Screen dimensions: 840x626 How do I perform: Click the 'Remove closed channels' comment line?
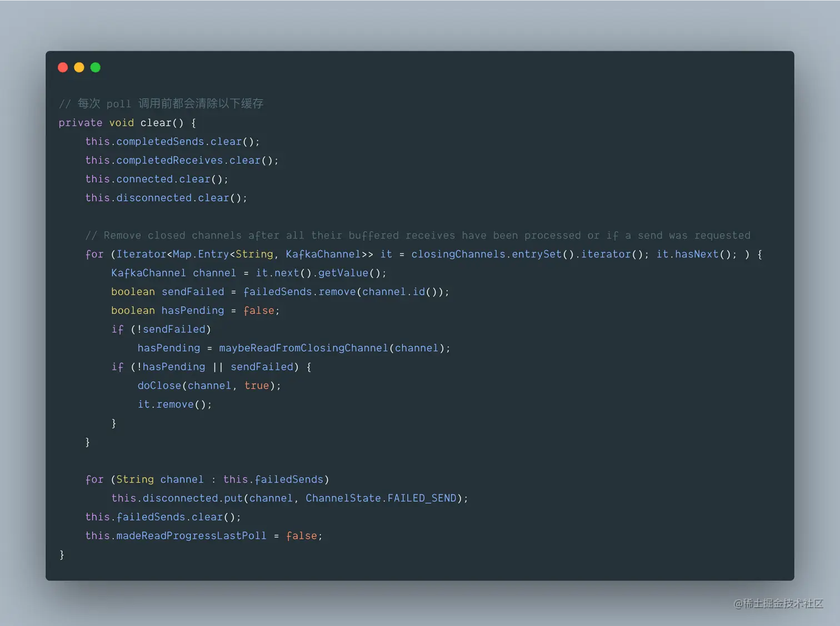pyautogui.click(x=418, y=236)
